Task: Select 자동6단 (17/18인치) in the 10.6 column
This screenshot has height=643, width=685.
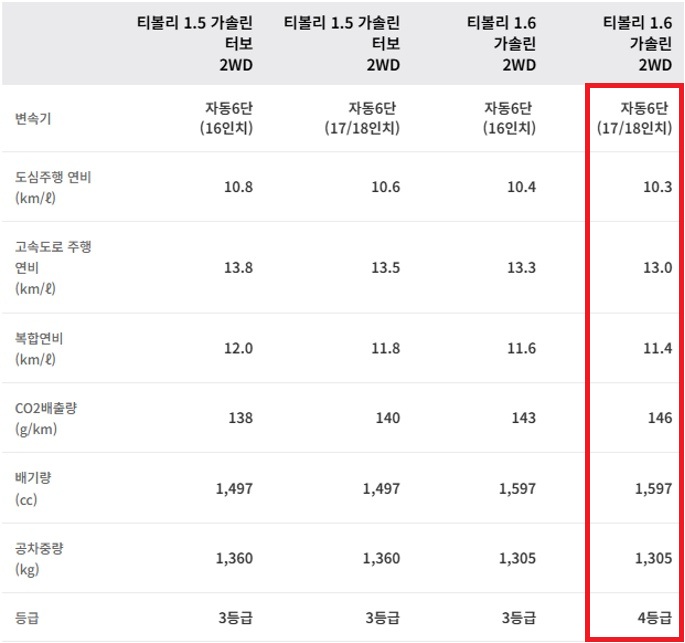Action: click(362, 118)
